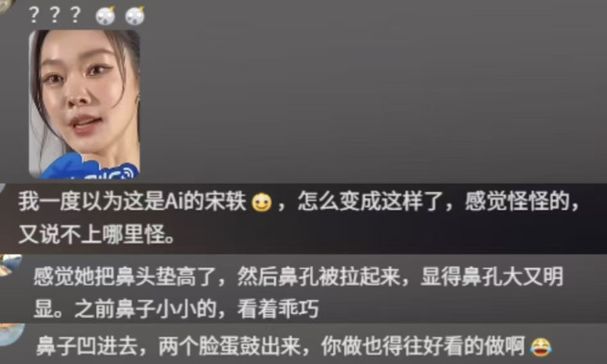Open avatar beside the 鼻子凹进去 comment
Image resolution: width=607 pixels, height=364 pixels.
[11, 335]
